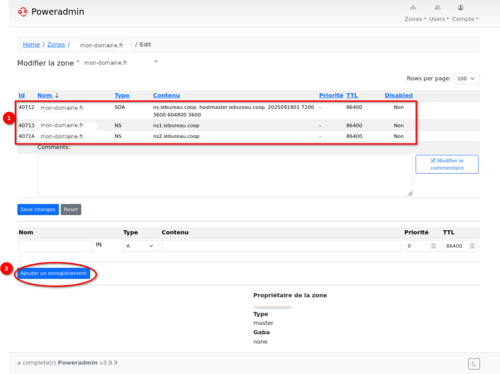The width and height of the screenshot is (500, 374).
Task: Sort the table by the Disabled column
Action: (399, 95)
